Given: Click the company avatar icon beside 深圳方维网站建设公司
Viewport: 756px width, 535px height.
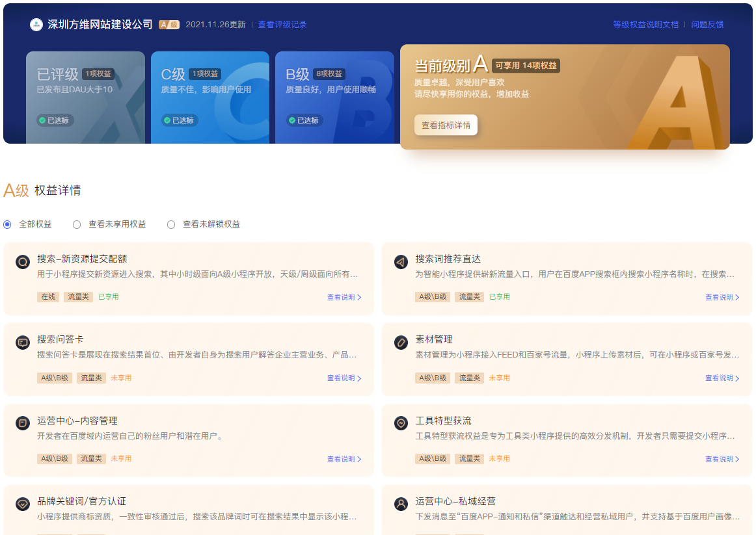Looking at the screenshot, I should 36,25.
